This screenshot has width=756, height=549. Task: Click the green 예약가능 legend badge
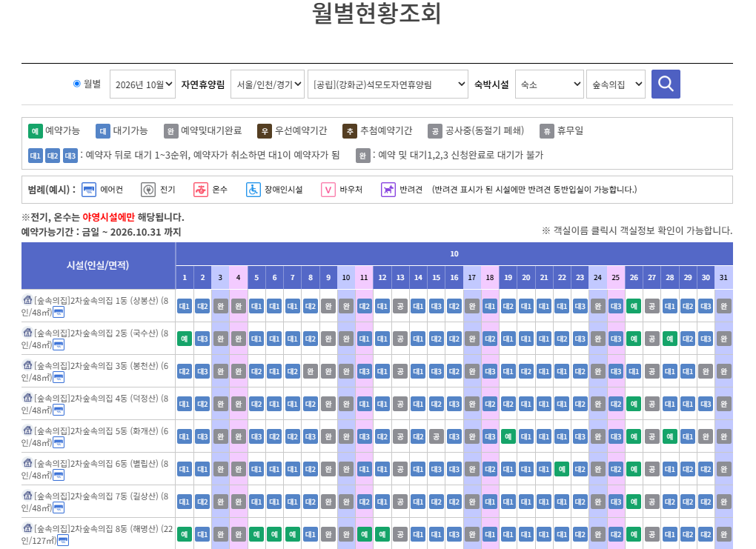(x=35, y=130)
